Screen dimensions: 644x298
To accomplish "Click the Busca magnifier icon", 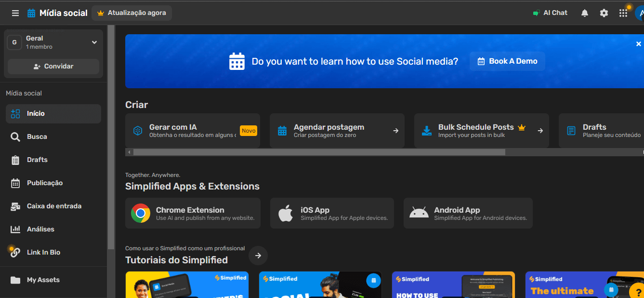I will pos(15,137).
